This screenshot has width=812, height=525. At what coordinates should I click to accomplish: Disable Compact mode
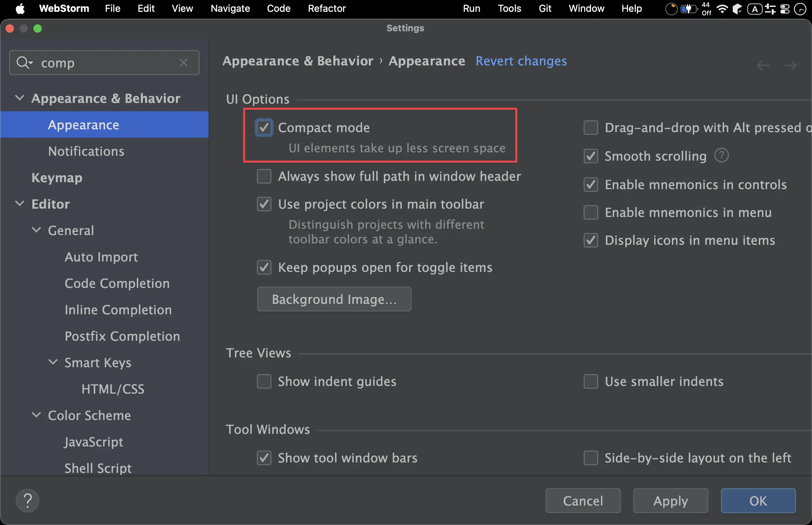pyautogui.click(x=264, y=128)
